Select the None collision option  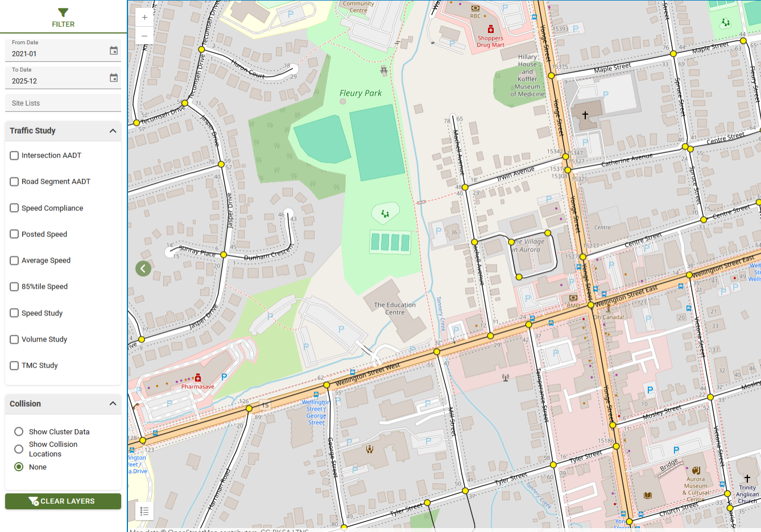(19, 467)
